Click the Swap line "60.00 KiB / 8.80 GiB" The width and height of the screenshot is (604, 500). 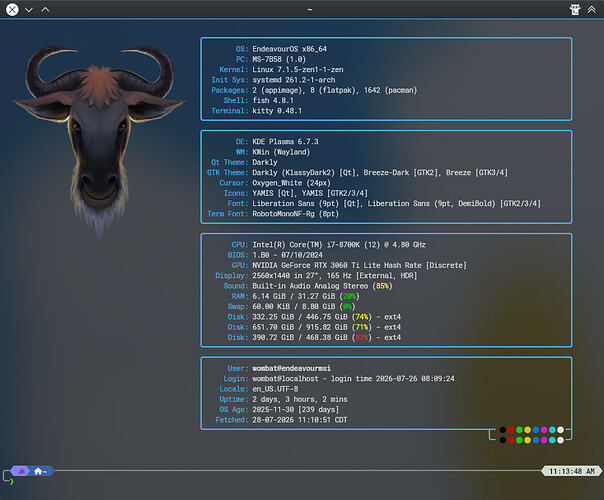point(294,307)
